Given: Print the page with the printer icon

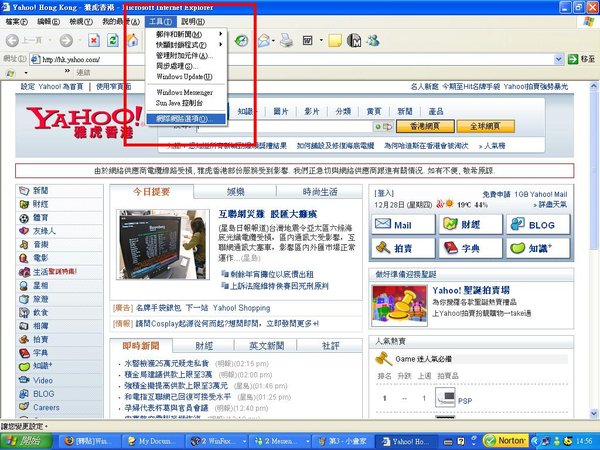Looking at the screenshot, I should (286, 40).
